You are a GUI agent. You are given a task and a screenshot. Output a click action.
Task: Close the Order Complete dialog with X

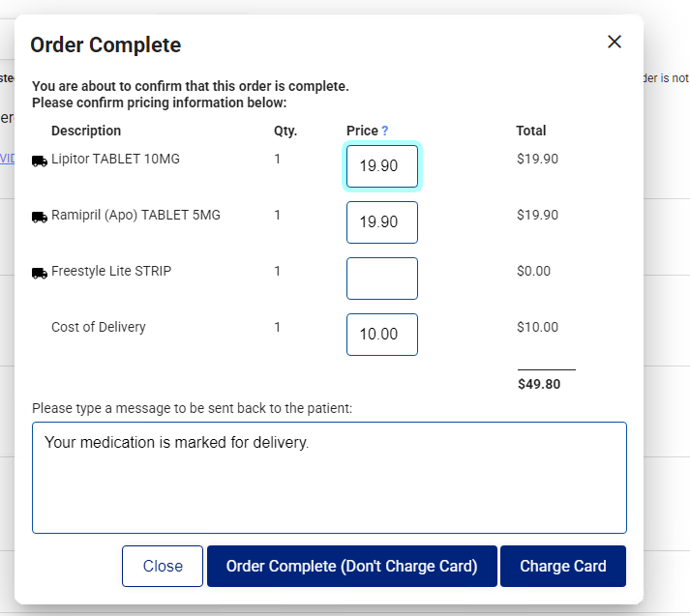pos(615,42)
